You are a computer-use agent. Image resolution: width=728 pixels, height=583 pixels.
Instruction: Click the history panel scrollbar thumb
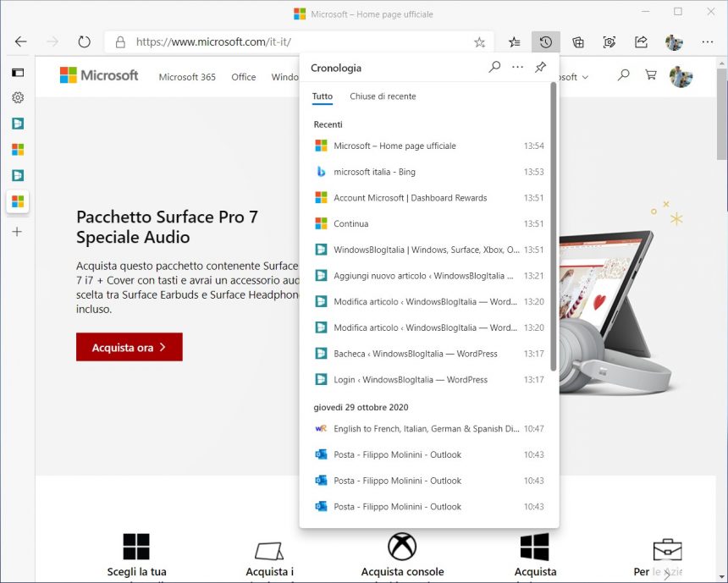553,227
